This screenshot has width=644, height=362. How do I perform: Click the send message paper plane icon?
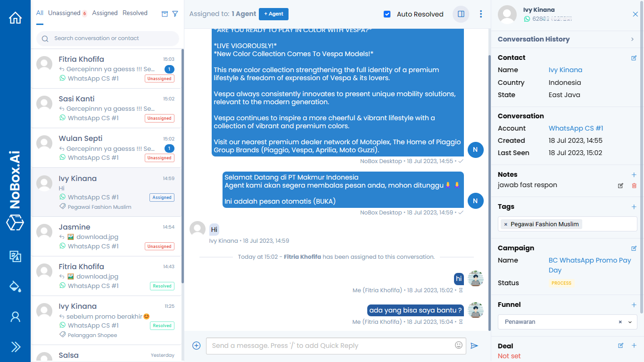click(x=474, y=346)
